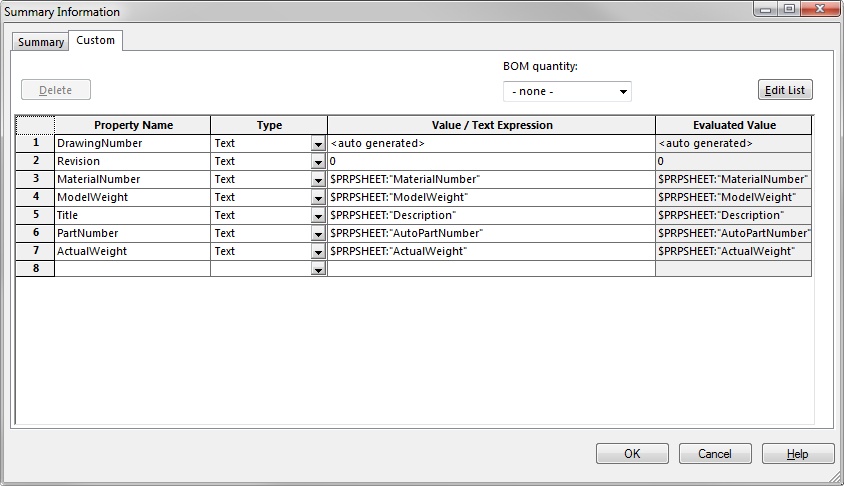Click the <auto generated> value expression cell
844x486 pixels.
(x=491, y=143)
